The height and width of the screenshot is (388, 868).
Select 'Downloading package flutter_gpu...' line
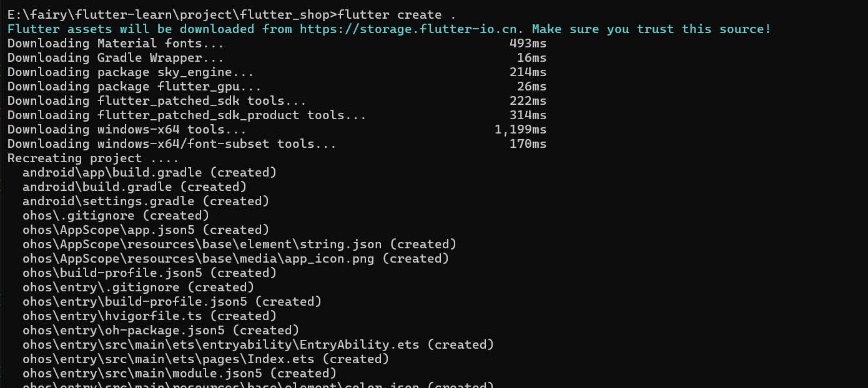click(134, 86)
